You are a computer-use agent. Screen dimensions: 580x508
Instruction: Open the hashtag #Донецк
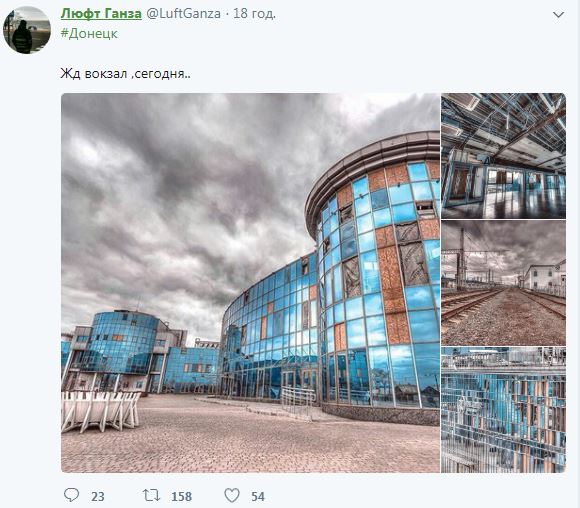[89, 34]
